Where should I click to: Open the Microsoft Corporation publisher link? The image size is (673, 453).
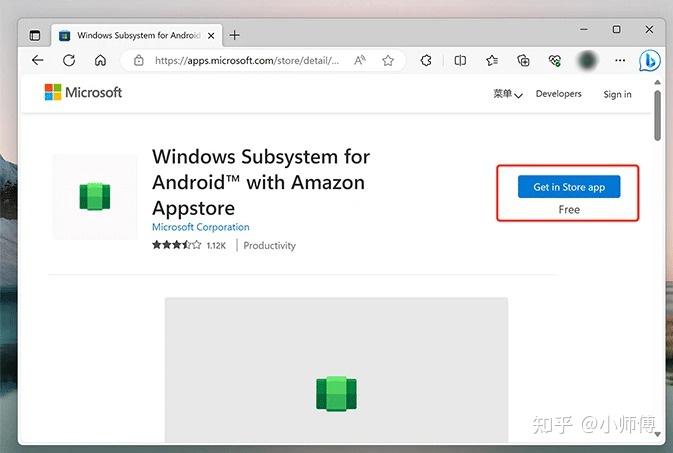point(200,227)
